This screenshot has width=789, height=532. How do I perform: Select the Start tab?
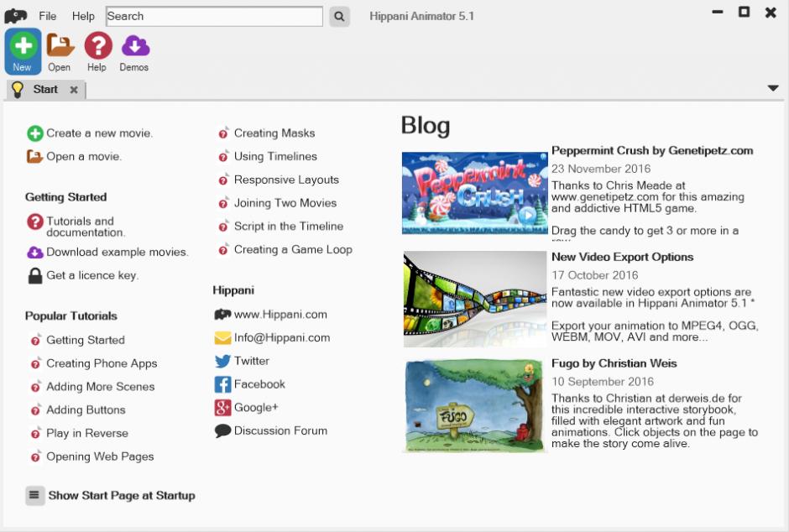coord(45,90)
